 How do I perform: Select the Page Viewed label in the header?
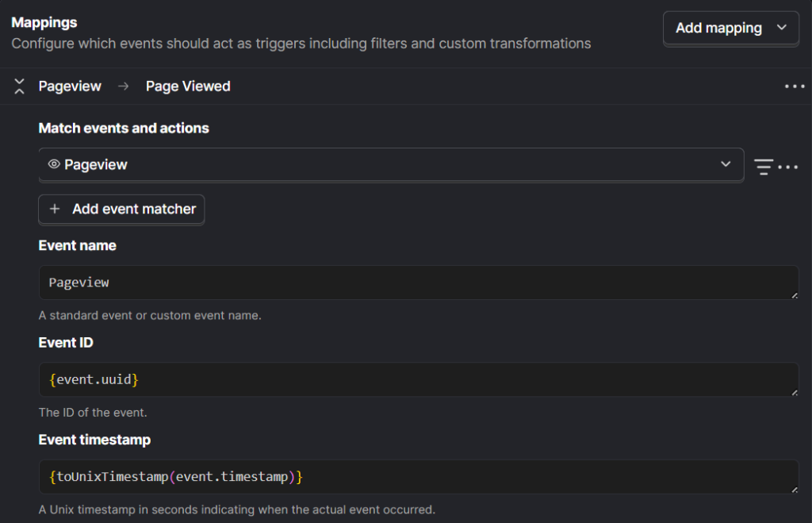coord(188,87)
